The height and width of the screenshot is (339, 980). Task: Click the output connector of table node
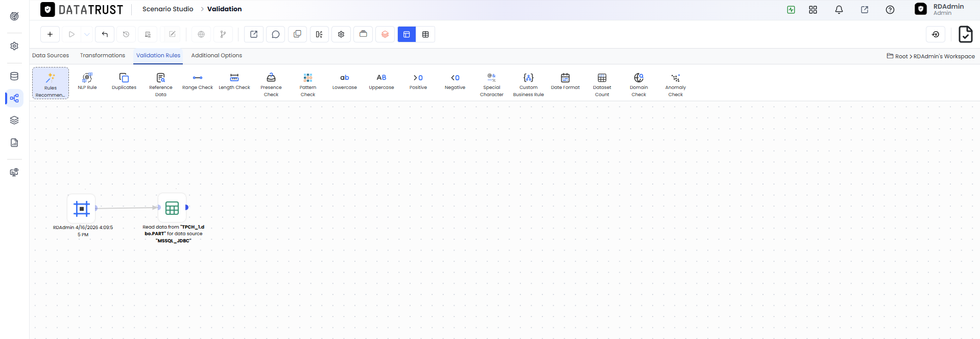point(187,207)
